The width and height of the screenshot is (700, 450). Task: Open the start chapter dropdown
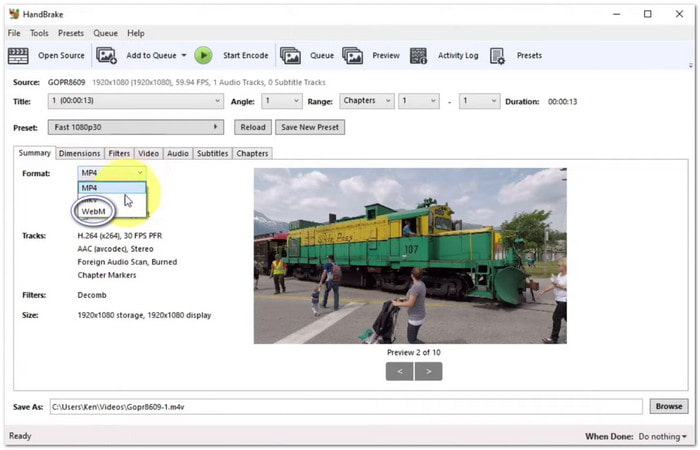pyautogui.click(x=419, y=101)
